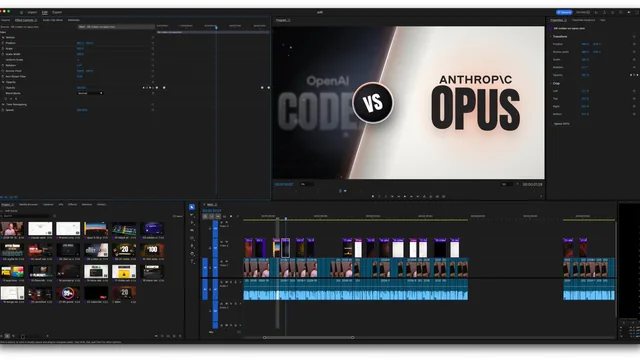Open the Blend Mode dropdown
Image resolution: width=640 pixels, height=360 pixels.
(90, 93)
